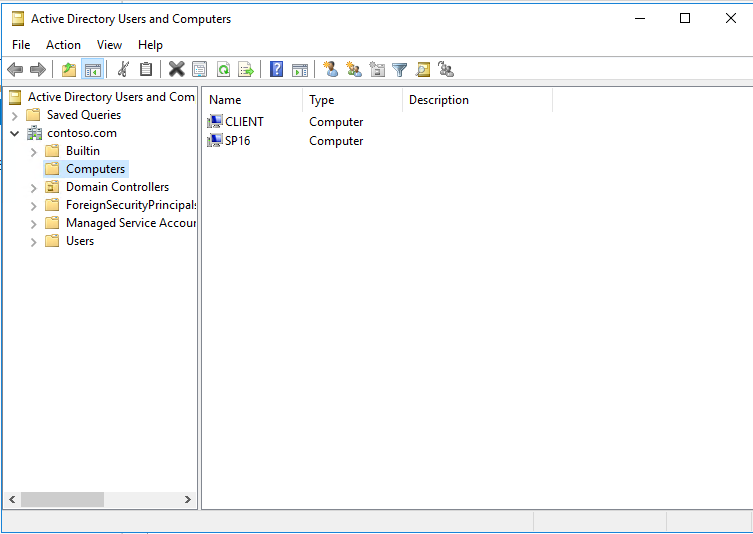This screenshot has width=753, height=534.
Task: Close the Active Directory Users and Computers window
Action: [730, 19]
